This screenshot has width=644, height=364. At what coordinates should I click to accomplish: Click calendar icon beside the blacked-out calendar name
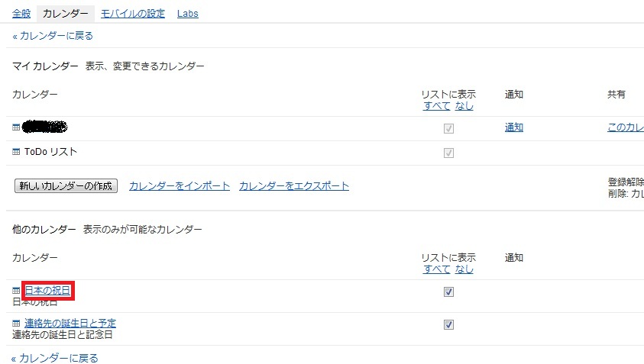point(16,127)
